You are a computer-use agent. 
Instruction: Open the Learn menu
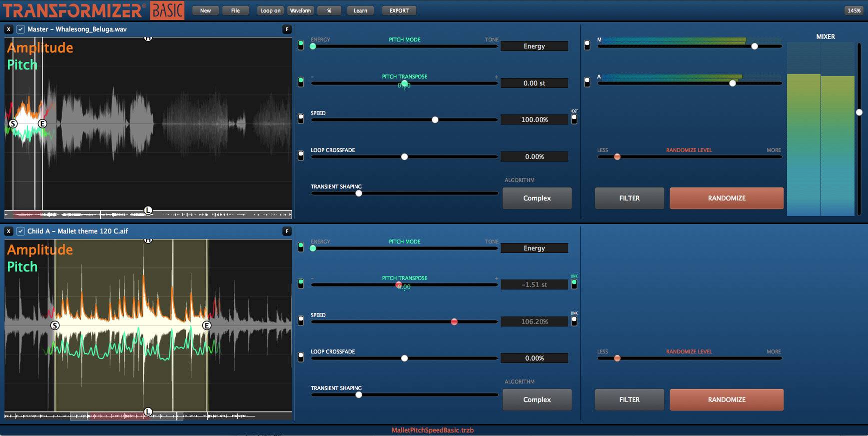click(360, 10)
